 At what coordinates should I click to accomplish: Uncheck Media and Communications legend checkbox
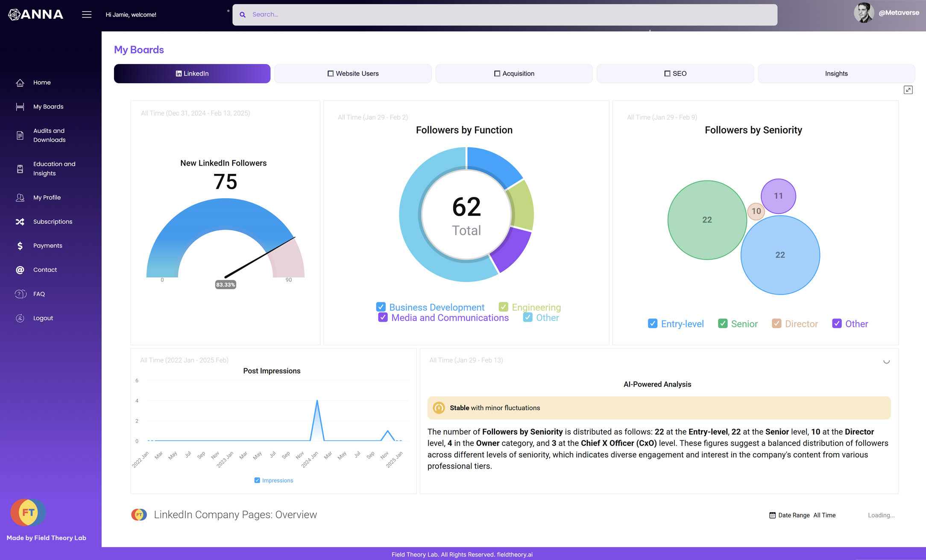[x=383, y=318]
